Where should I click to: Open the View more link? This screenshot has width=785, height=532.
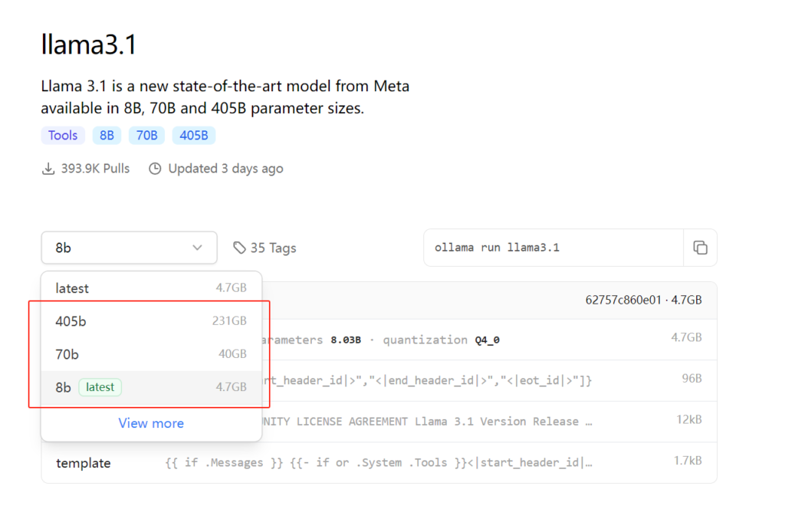pos(151,423)
